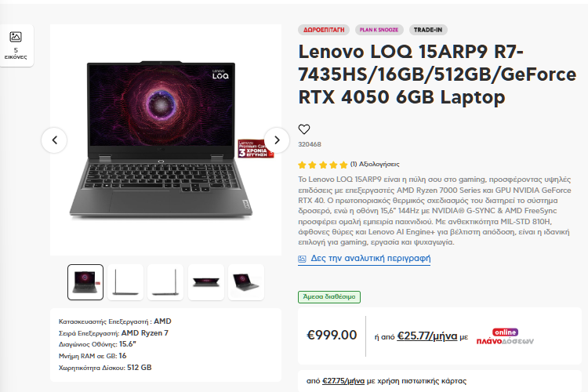
Task: Show previous product image arrow
Action: tap(54, 140)
